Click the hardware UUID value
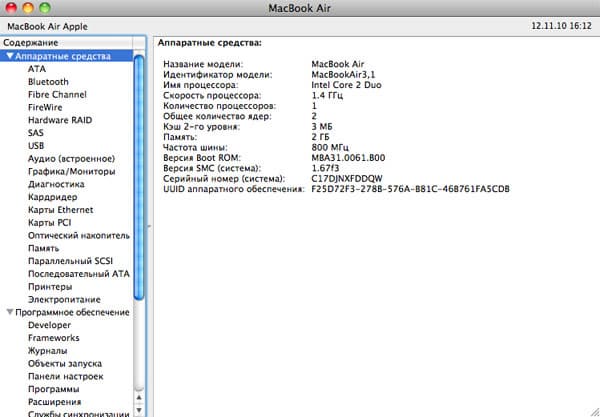 tap(411, 189)
